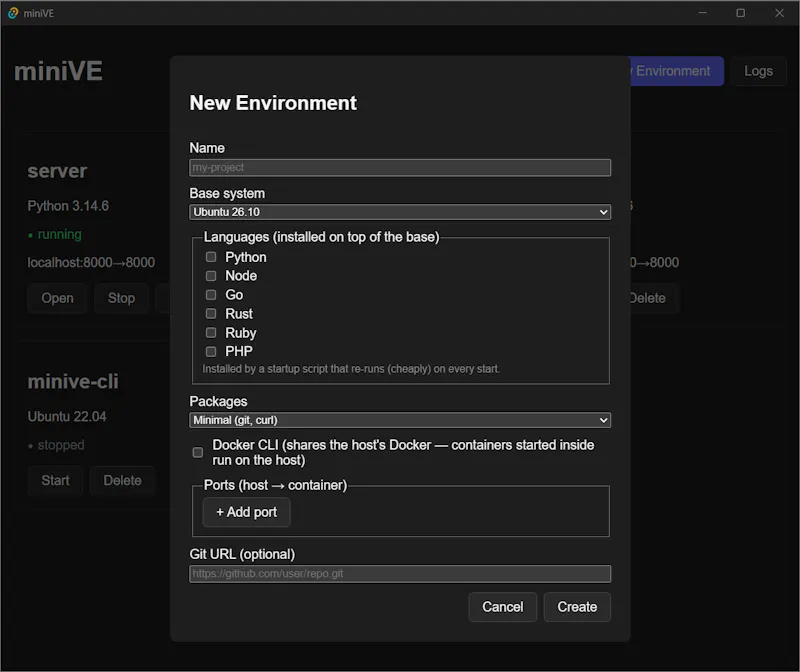Select the Ruby language checkbox
The height and width of the screenshot is (672, 800).
[211, 333]
